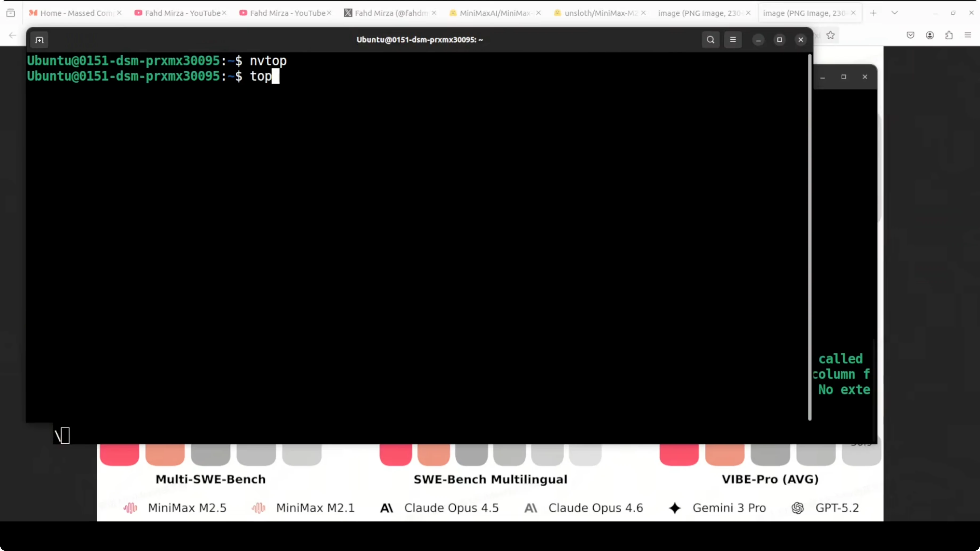Go back to the previous page
980x551 pixels.
click(13, 35)
